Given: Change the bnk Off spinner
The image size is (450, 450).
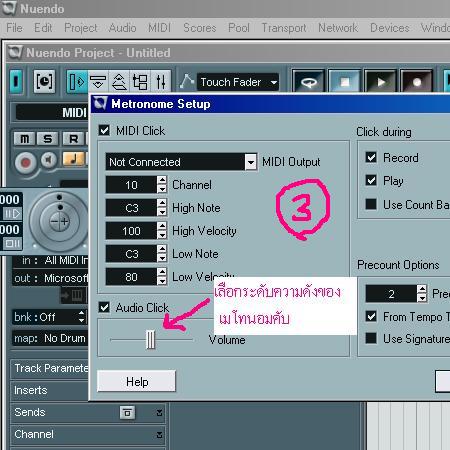Looking at the screenshot, I should click(x=81, y=317).
